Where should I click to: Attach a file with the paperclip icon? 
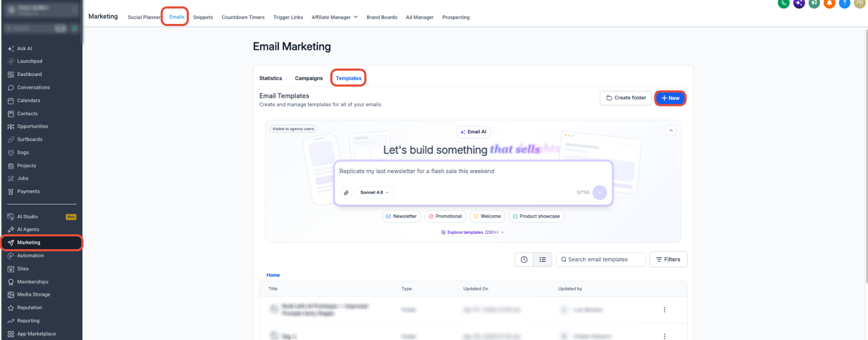click(x=346, y=192)
